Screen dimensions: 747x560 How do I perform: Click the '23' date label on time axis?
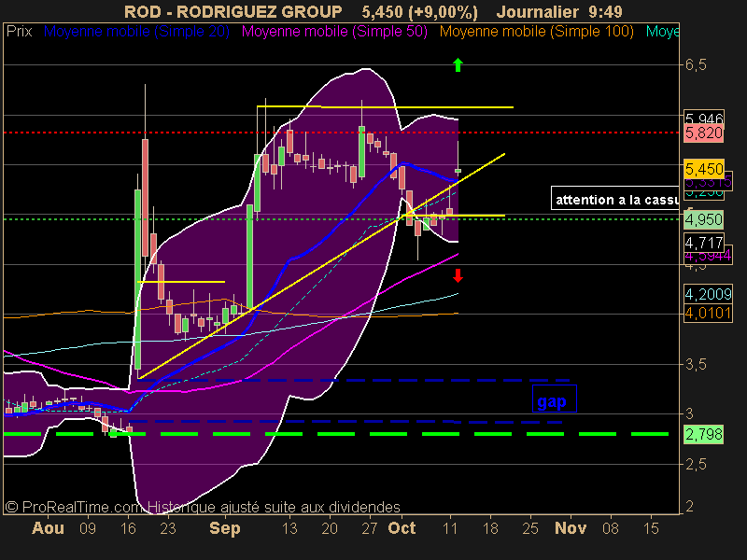click(x=168, y=528)
